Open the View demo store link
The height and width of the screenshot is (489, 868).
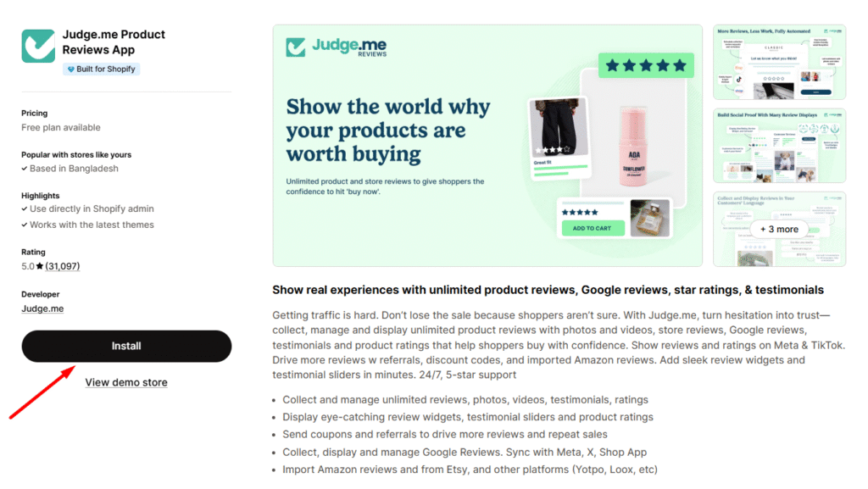126,382
